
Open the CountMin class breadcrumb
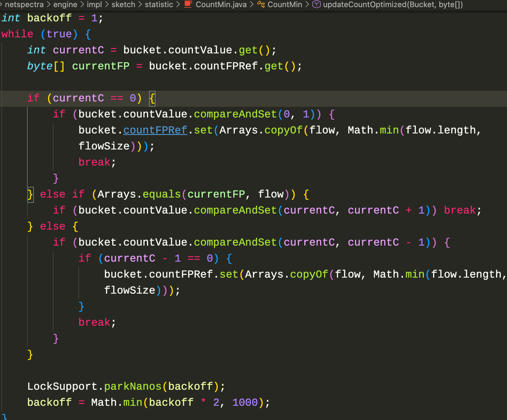285,4
